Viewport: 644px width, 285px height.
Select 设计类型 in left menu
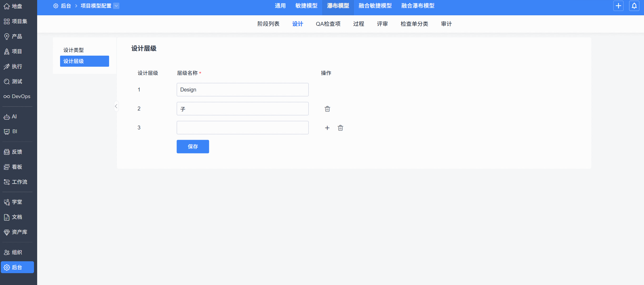[x=74, y=50]
